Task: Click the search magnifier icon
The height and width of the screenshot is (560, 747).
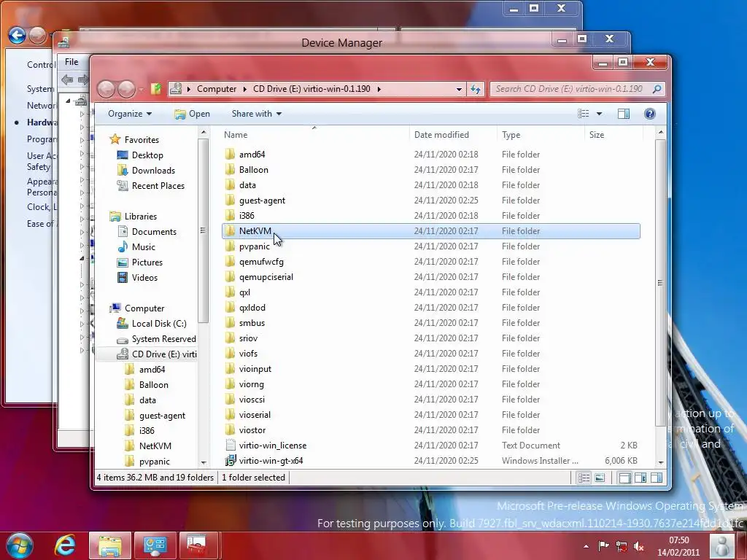Action: [657, 88]
